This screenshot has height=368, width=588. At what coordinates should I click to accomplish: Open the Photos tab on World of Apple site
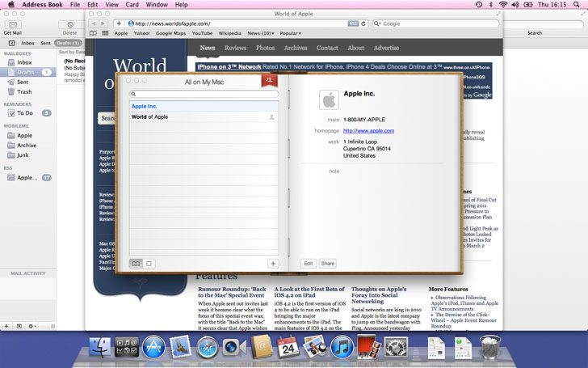pos(265,48)
